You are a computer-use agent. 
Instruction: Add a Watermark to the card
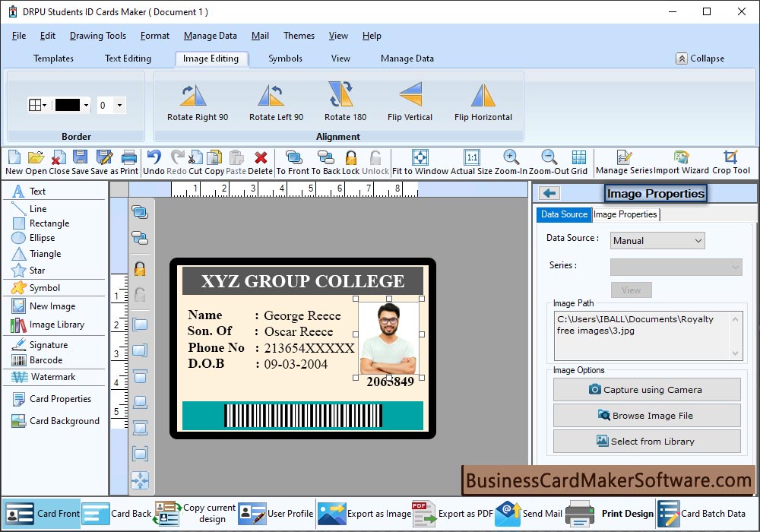(x=43, y=377)
